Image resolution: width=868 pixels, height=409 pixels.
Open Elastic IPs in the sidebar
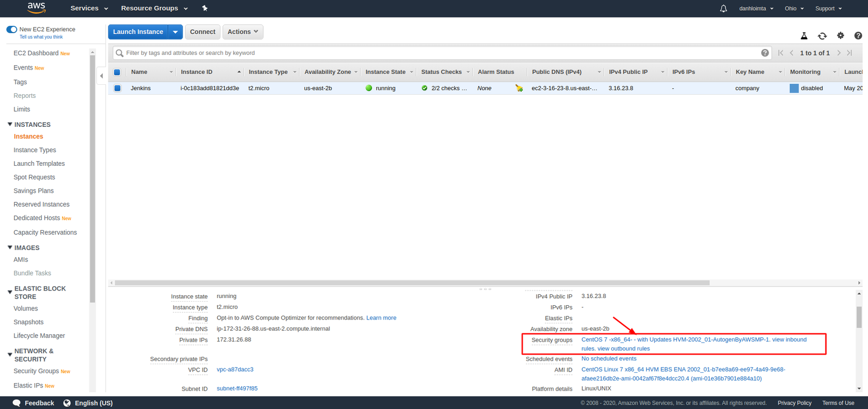[28, 385]
